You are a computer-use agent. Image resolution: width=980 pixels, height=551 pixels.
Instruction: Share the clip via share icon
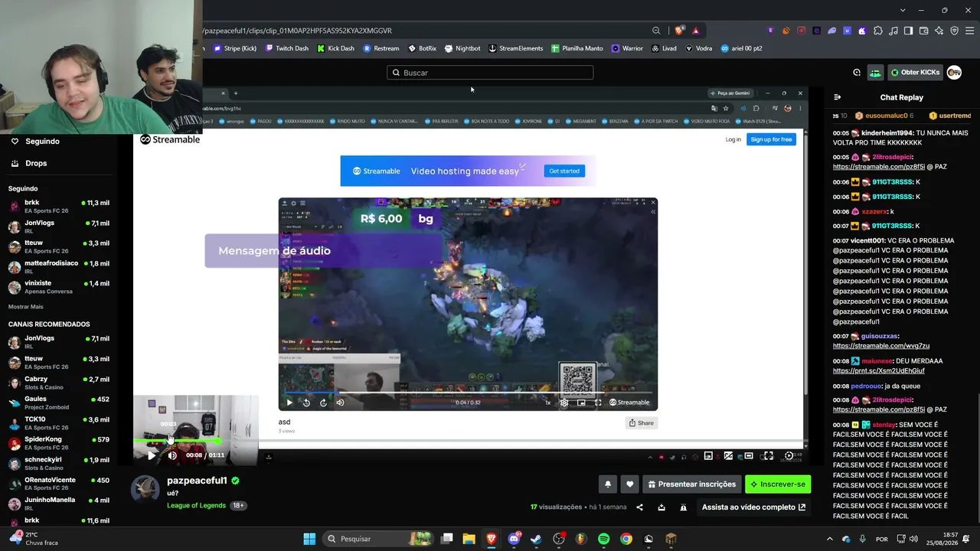pos(640,507)
